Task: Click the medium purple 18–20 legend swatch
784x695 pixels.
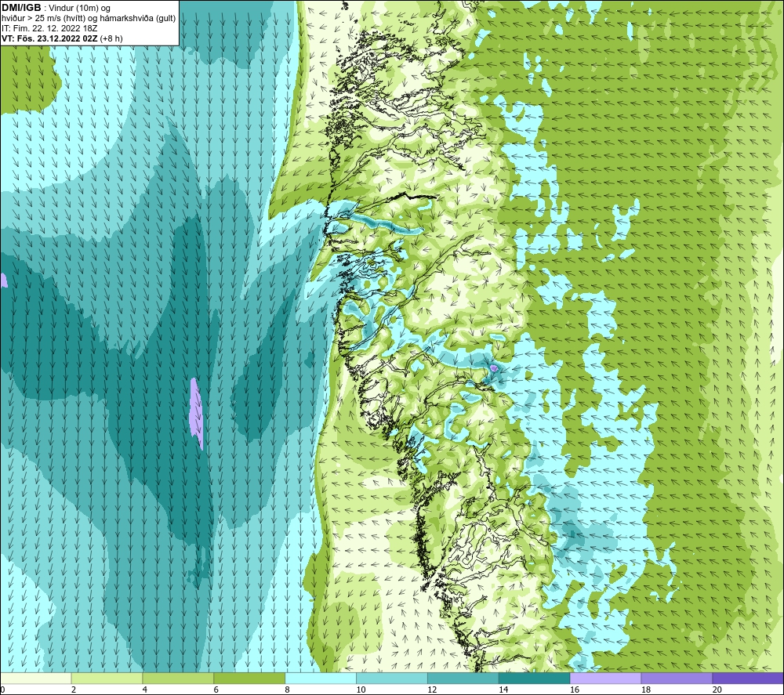Action: 677,678
